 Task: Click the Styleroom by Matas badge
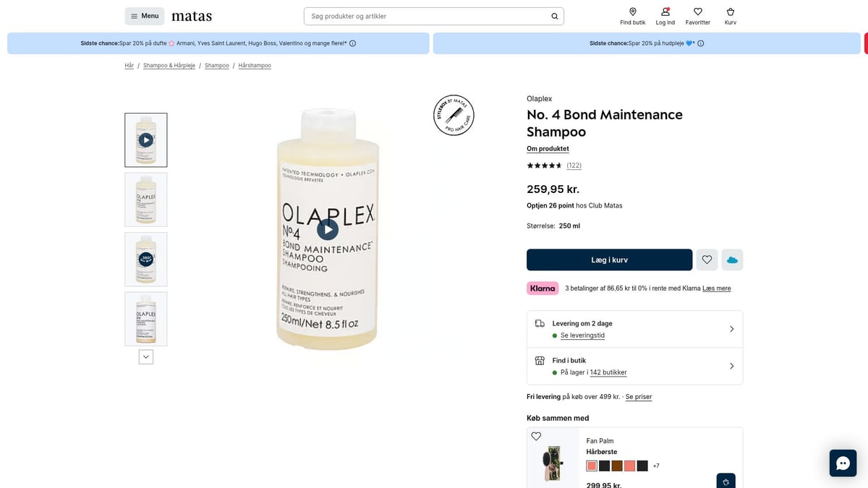(x=454, y=115)
